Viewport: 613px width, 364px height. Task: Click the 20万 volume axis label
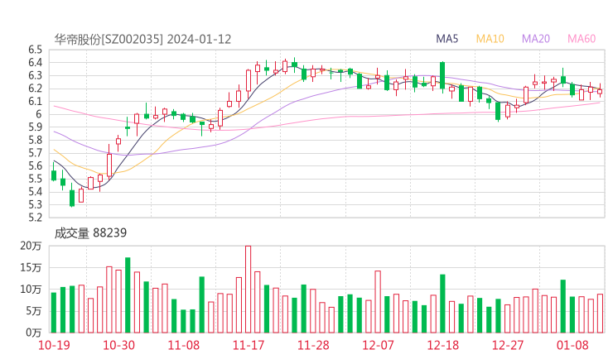point(31,246)
